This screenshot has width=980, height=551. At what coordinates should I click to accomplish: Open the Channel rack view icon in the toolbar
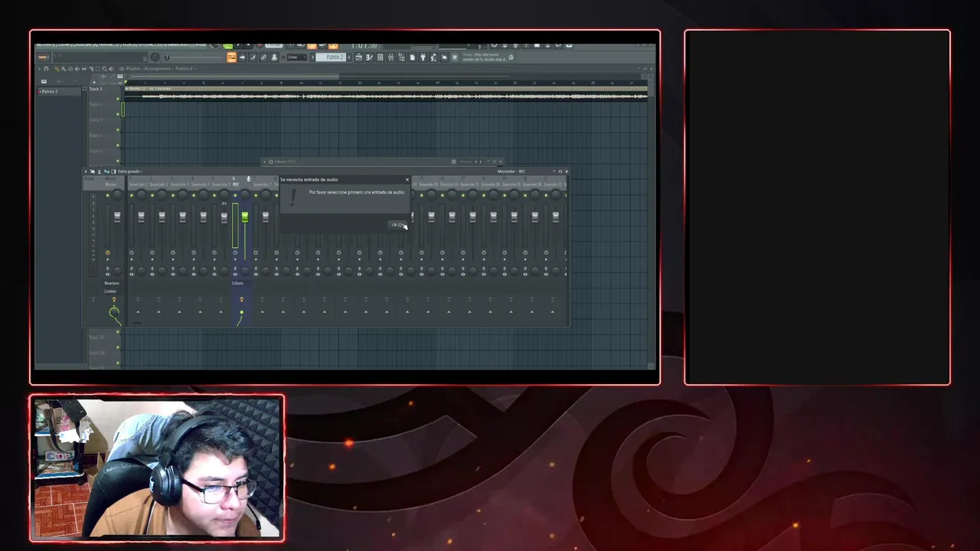coord(380,57)
